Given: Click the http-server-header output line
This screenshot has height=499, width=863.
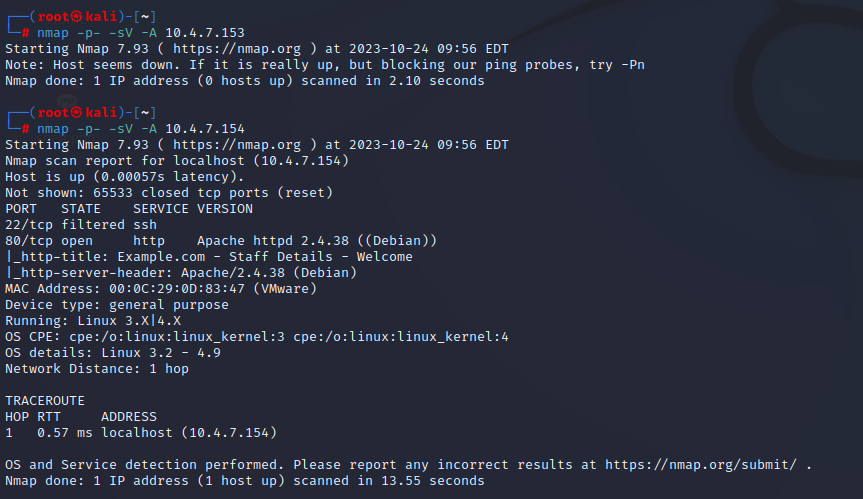Looking at the screenshot, I should tap(180, 273).
